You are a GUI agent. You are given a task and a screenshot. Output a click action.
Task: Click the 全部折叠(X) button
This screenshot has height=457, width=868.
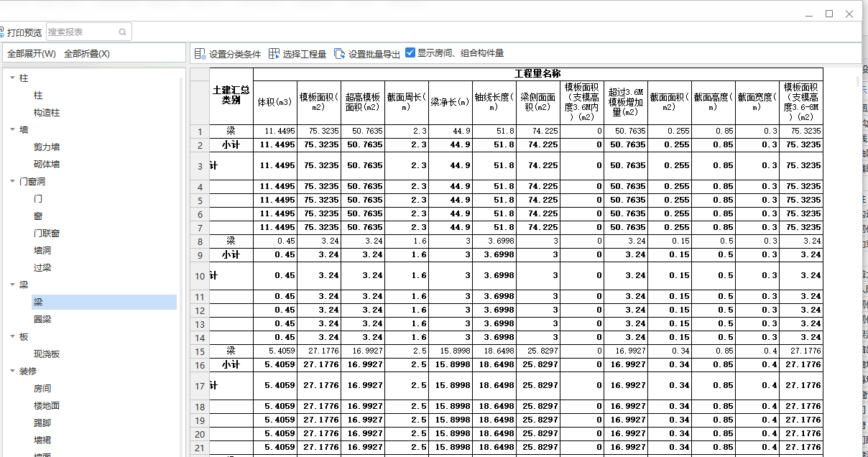87,54
